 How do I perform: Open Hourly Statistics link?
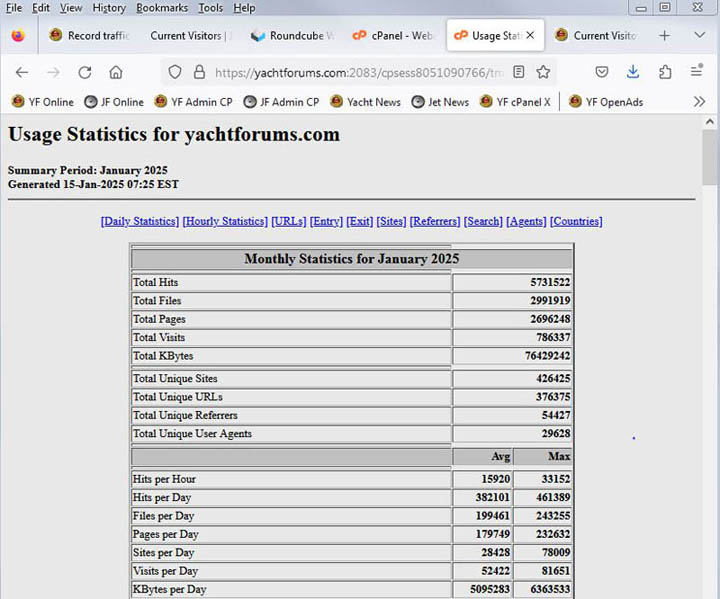pos(225,221)
